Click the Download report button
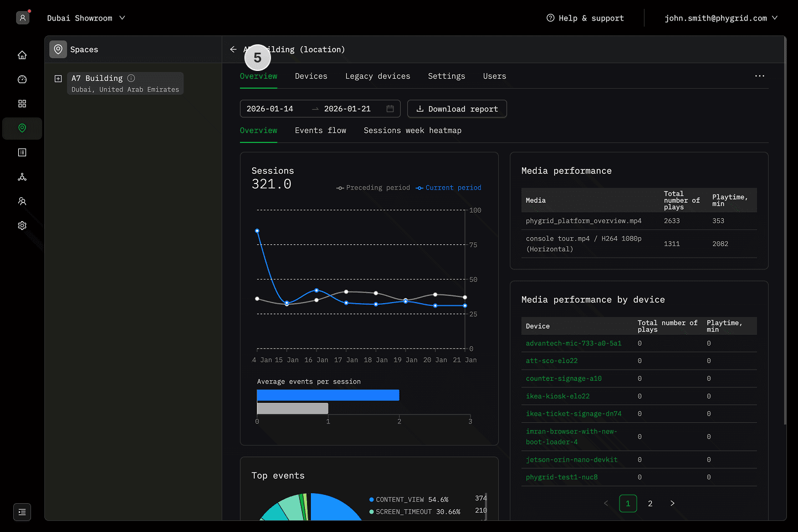This screenshot has height=532, width=798. coord(457,109)
